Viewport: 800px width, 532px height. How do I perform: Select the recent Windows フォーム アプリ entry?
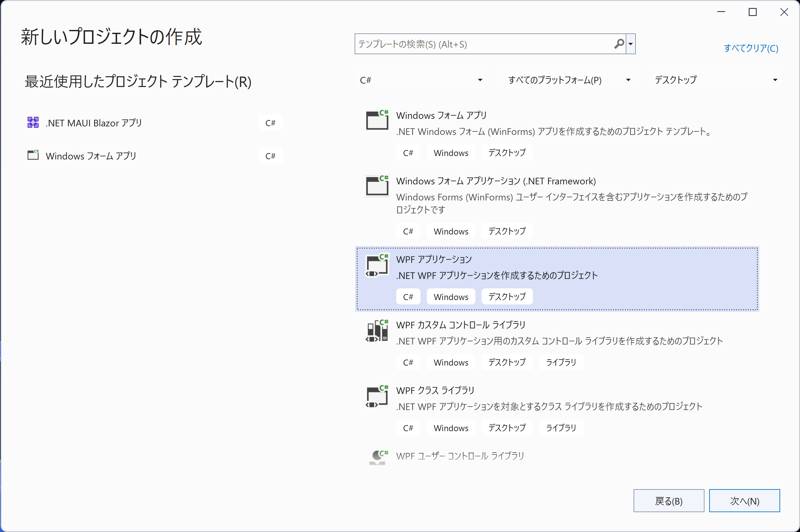pyautogui.click(x=154, y=156)
